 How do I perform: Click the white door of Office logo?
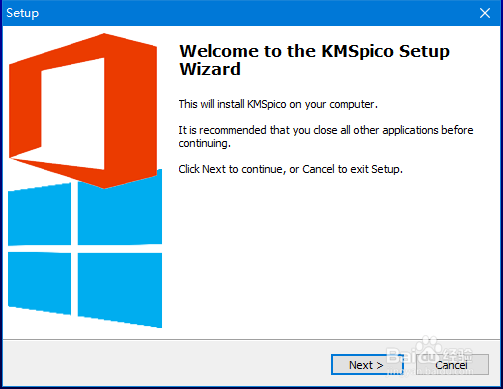(73, 113)
